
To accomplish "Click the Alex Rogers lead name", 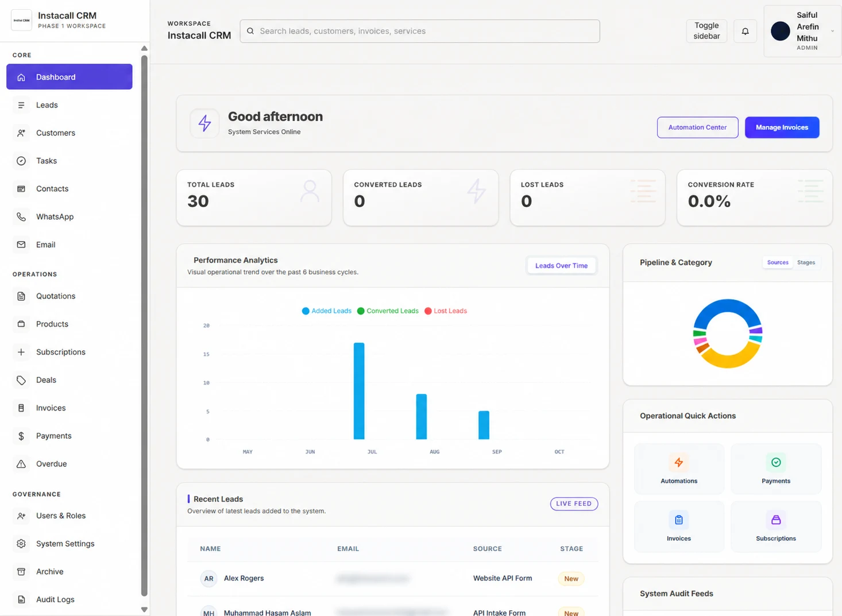I will click(244, 578).
